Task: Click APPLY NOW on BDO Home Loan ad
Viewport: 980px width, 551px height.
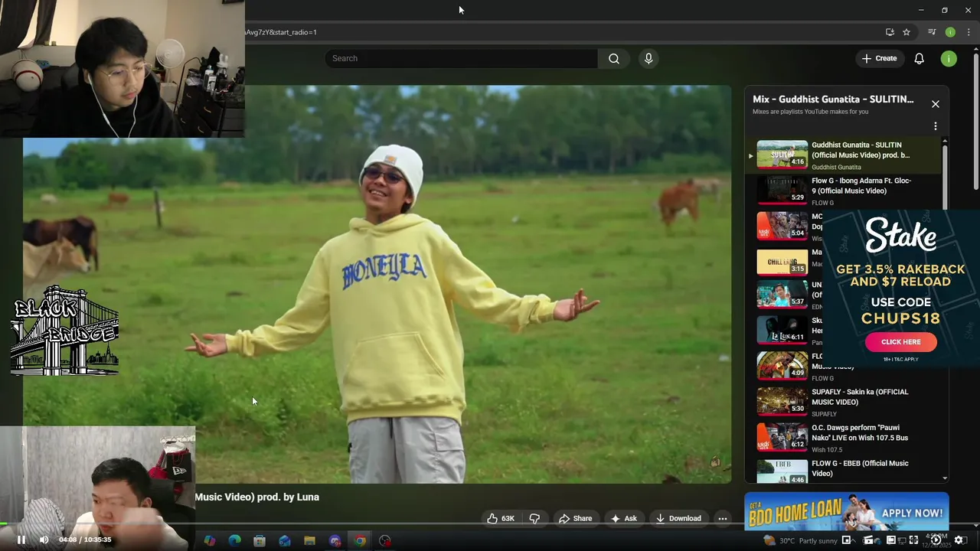Action: click(912, 513)
